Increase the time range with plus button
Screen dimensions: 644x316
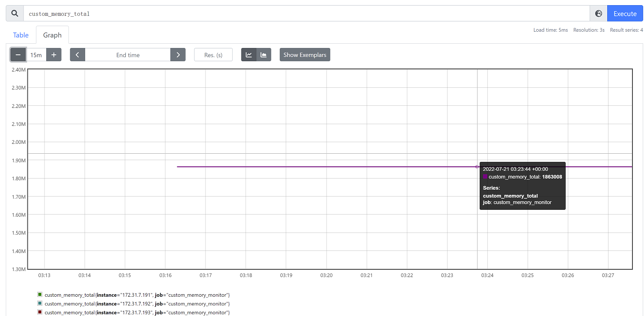[54, 55]
